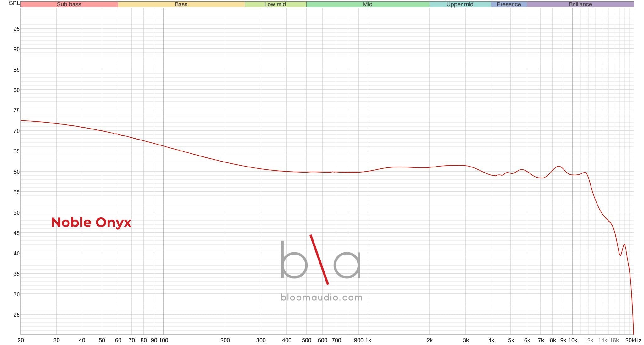Click the 200 Hz frequency tick label
The height and width of the screenshot is (345, 644).
[225, 340]
